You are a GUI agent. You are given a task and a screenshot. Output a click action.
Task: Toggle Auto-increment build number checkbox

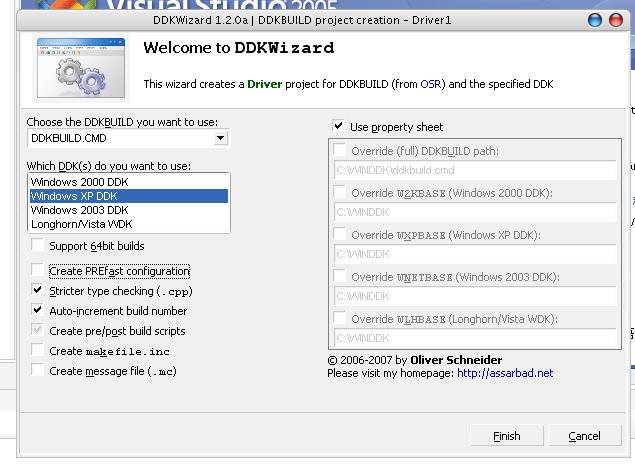click(38, 310)
